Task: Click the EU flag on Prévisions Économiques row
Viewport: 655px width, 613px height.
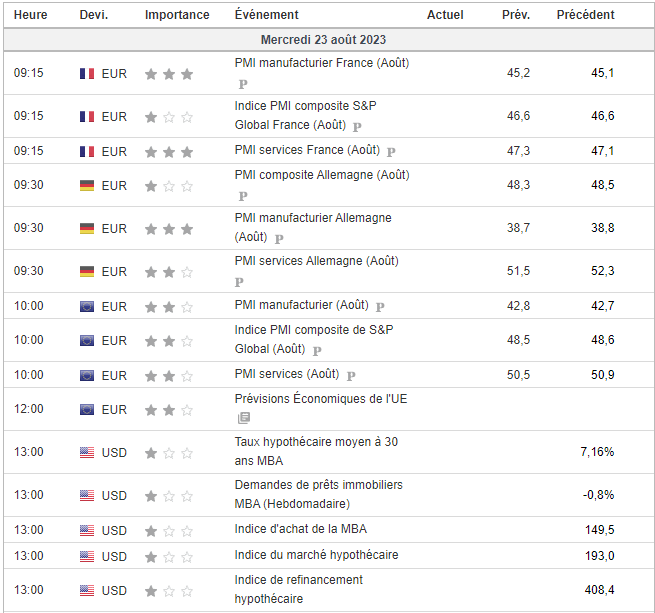Action: 87,409
